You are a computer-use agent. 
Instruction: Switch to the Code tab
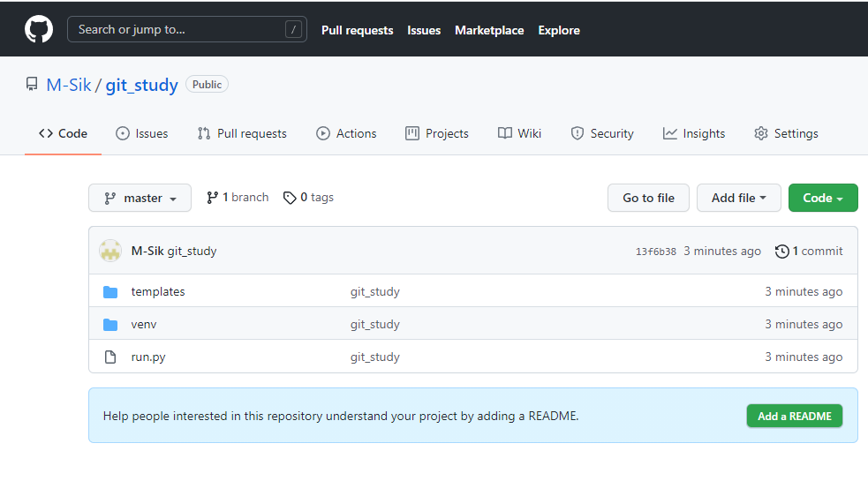pos(63,133)
